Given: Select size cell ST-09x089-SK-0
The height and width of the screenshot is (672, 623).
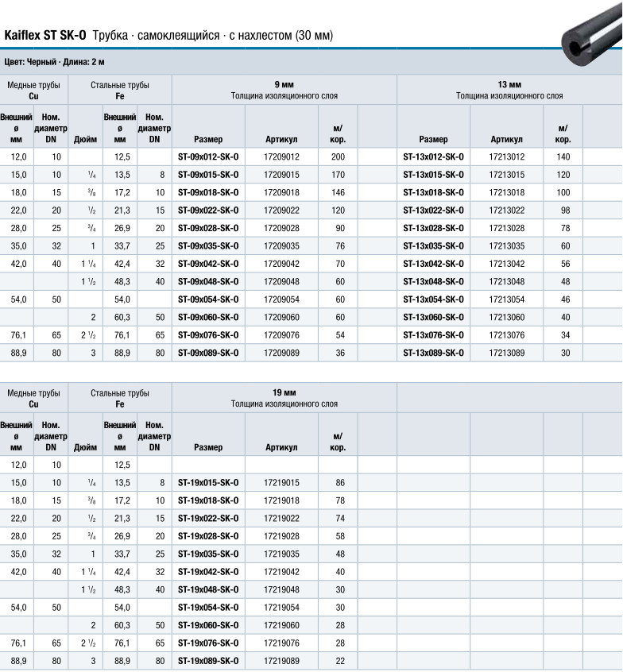Looking at the screenshot, I should coord(208,353).
